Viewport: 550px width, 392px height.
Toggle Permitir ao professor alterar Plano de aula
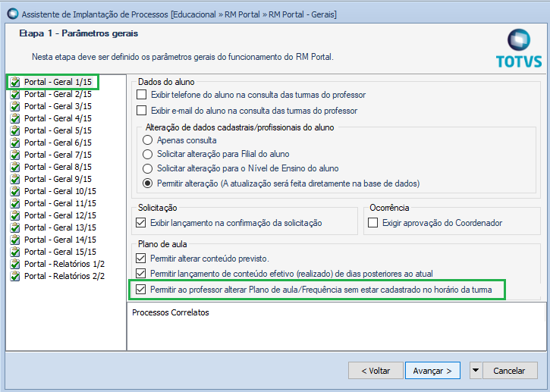[140, 290]
